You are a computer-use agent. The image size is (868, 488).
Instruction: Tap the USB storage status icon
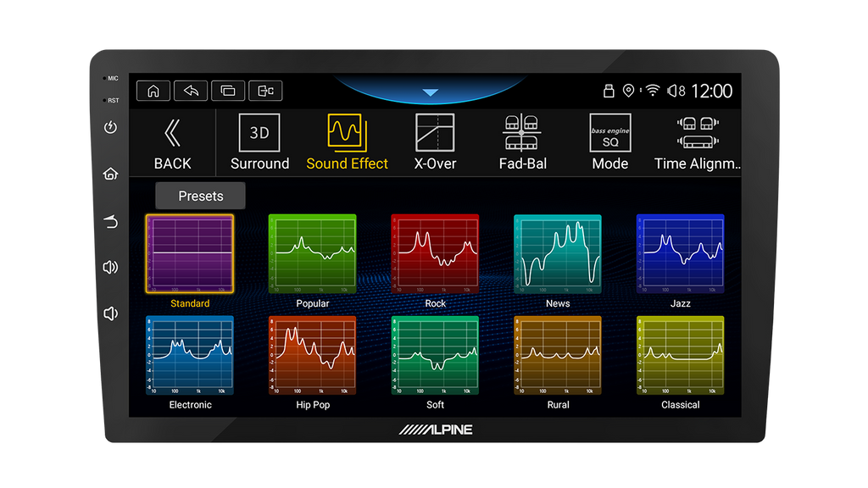click(x=609, y=91)
